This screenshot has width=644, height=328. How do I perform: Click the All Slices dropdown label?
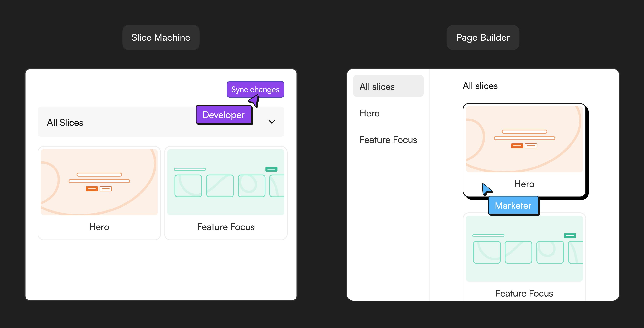pyautogui.click(x=65, y=122)
